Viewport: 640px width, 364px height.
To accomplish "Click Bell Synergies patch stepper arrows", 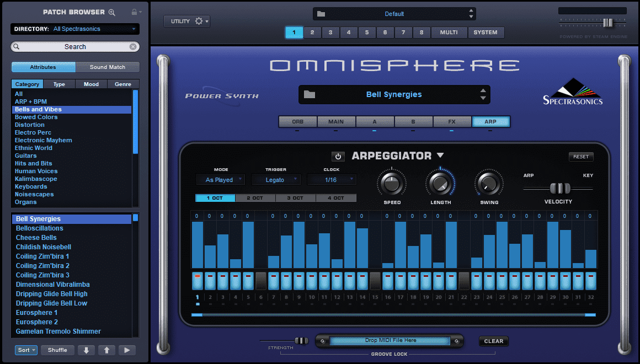I will (483, 95).
